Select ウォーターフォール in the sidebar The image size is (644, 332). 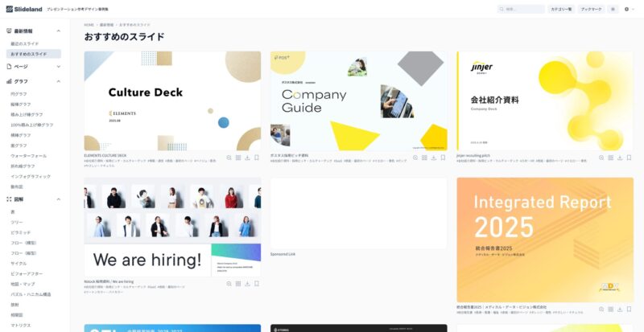pyautogui.click(x=29, y=156)
